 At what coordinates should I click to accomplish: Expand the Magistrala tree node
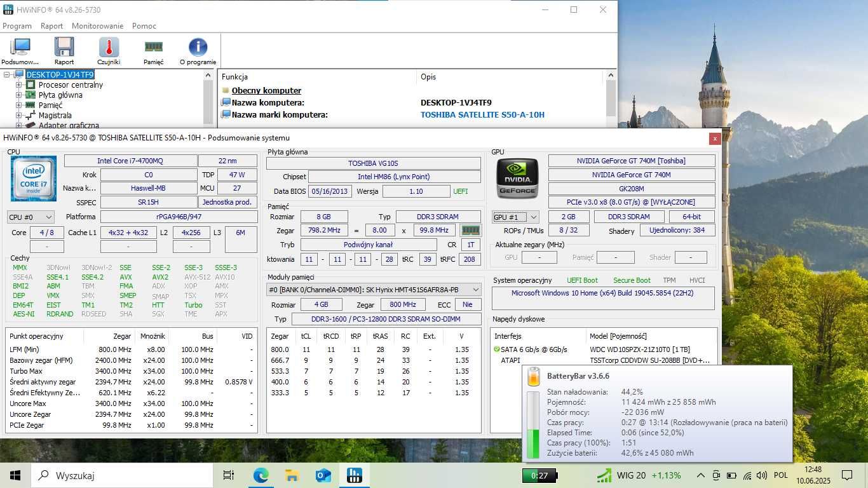(x=19, y=116)
